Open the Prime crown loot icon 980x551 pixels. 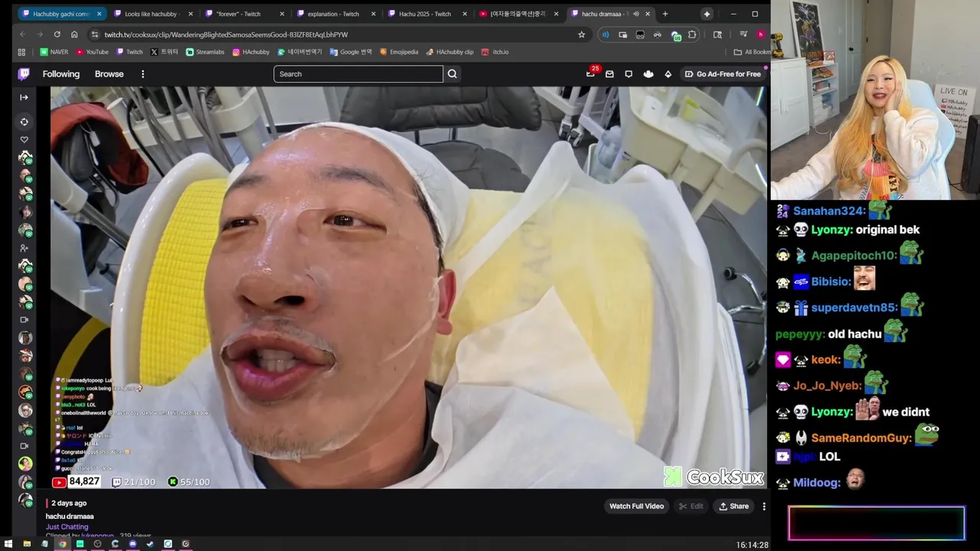click(x=648, y=74)
